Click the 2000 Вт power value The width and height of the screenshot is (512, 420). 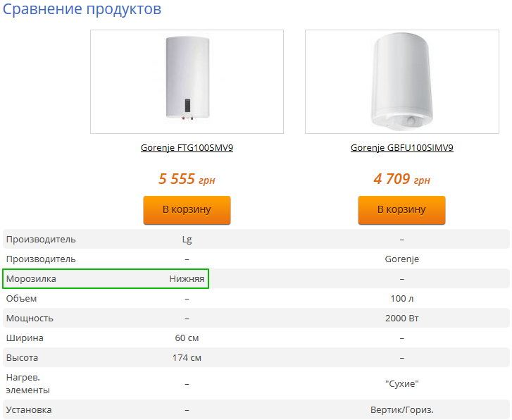pos(401,318)
